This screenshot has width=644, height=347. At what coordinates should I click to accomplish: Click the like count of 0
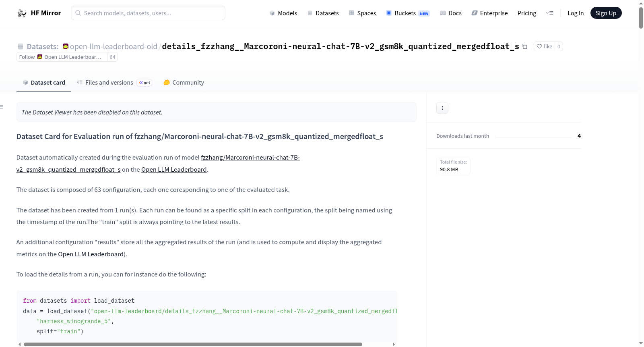(559, 46)
